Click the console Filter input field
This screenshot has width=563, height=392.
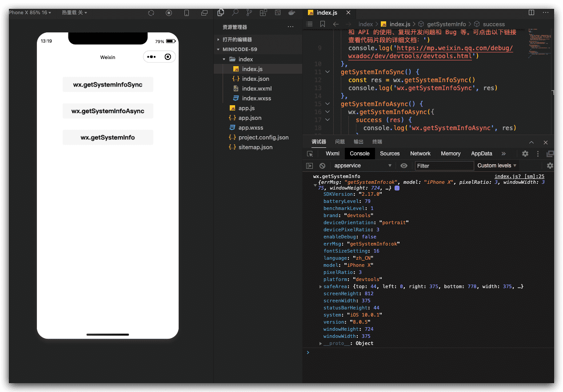[x=444, y=166]
